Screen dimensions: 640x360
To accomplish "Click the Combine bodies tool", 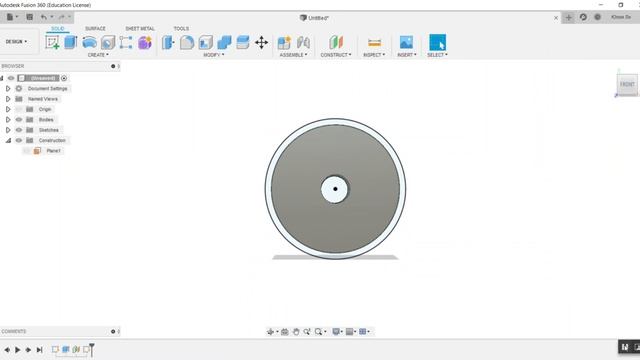I will pos(224,42).
